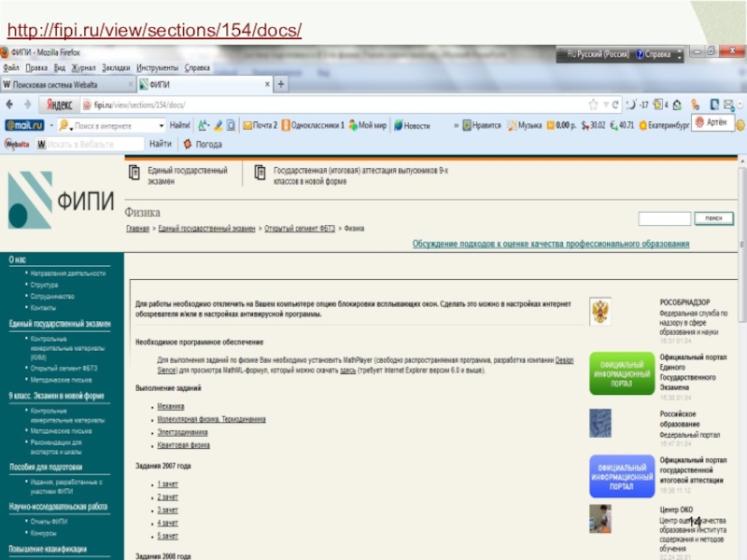Viewport: 747px width, 560px height.
Task: Open the Артём user dropdown
Action: coord(712,122)
